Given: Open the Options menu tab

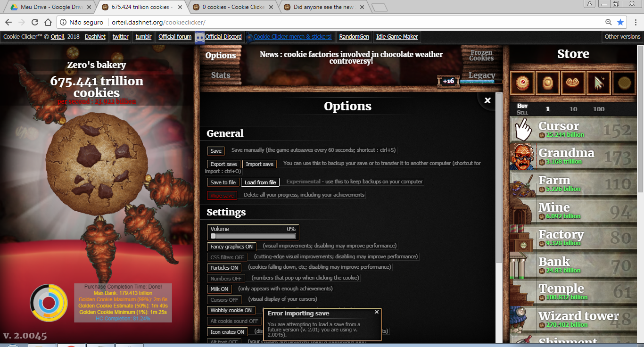Looking at the screenshot, I should coord(221,55).
